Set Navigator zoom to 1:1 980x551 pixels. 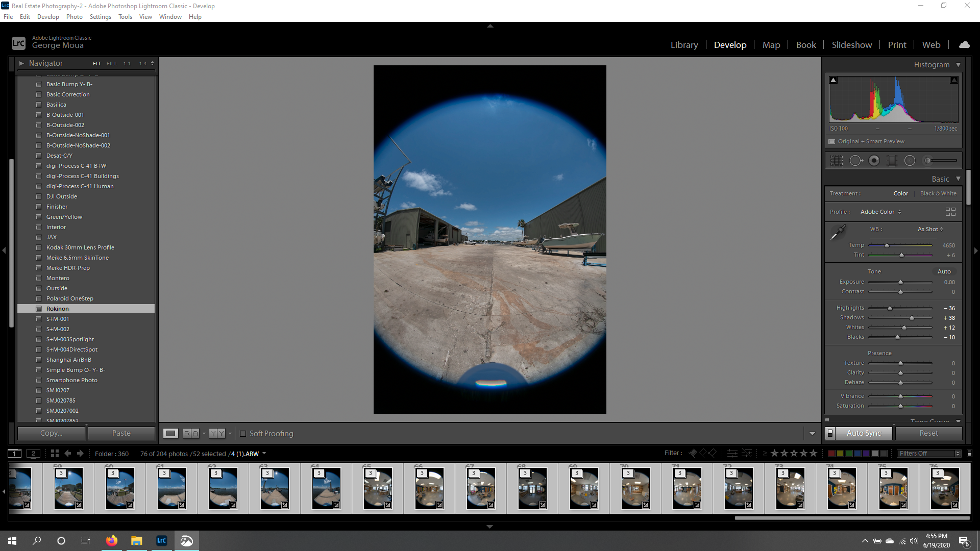tap(127, 64)
